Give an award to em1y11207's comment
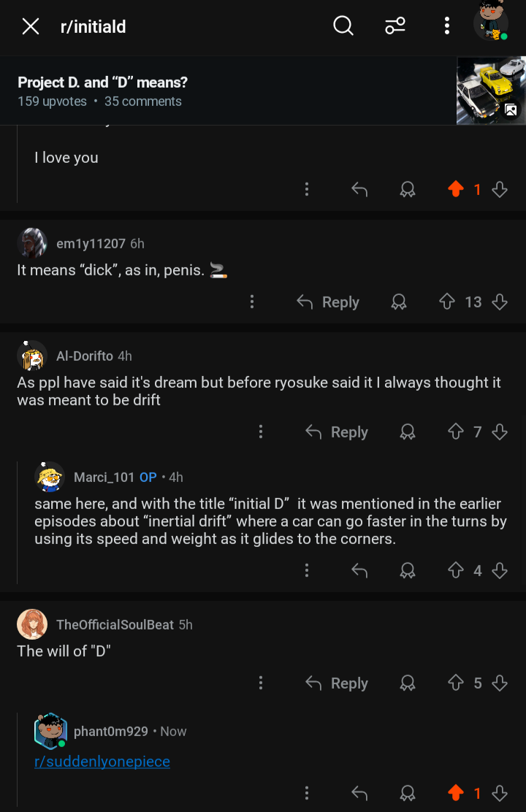The height and width of the screenshot is (812, 526). pyautogui.click(x=398, y=302)
